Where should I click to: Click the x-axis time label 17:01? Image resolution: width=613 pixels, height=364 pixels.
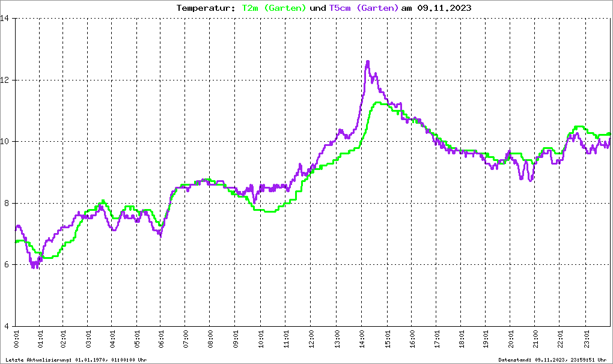437,339
